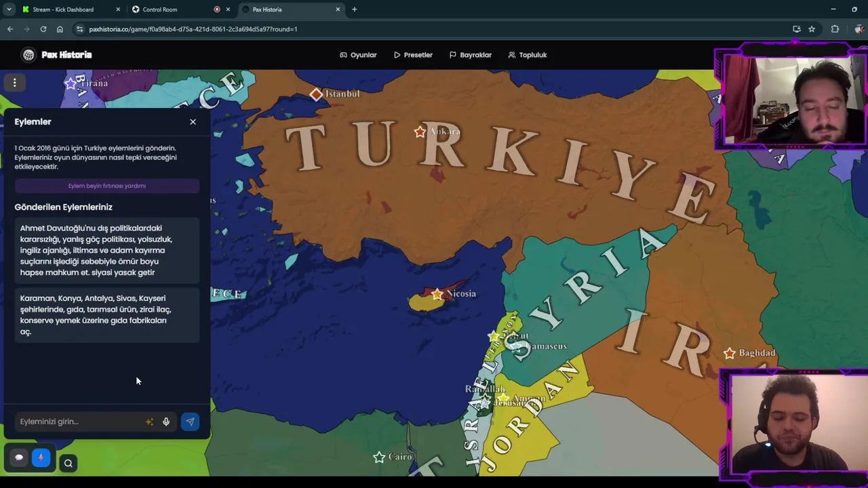
Task: Click the paxhistoria.co URL address bar
Action: click(x=193, y=29)
